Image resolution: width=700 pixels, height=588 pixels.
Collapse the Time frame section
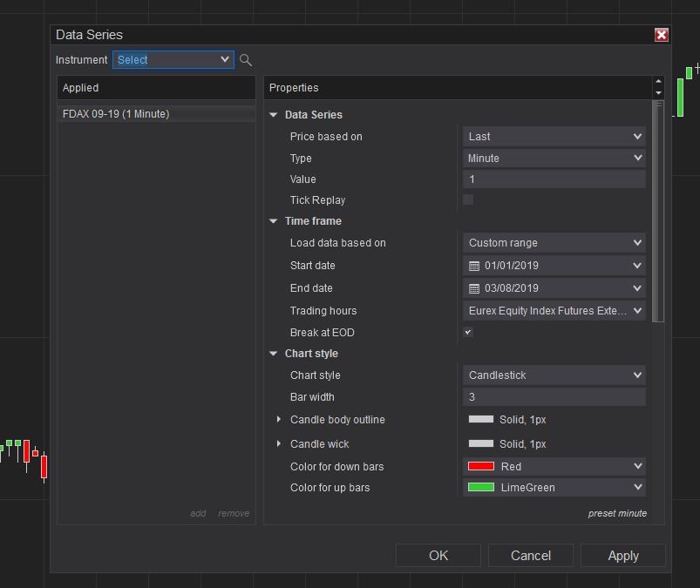[x=274, y=221]
